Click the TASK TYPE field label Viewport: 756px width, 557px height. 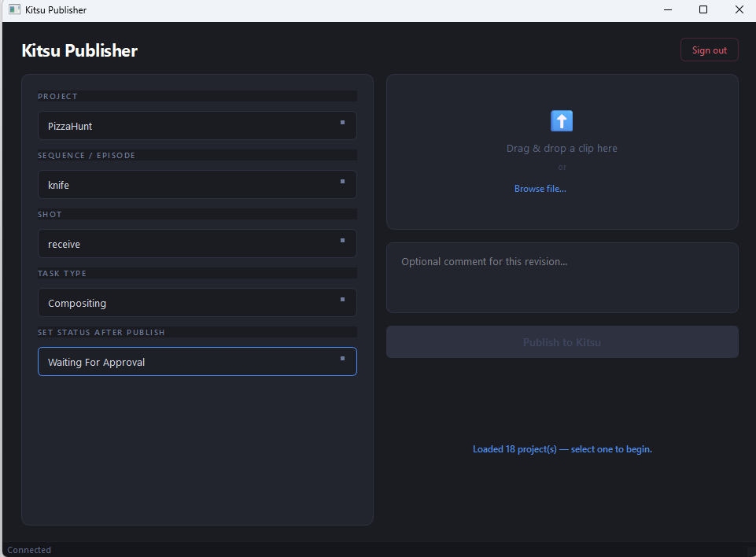click(61, 274)
